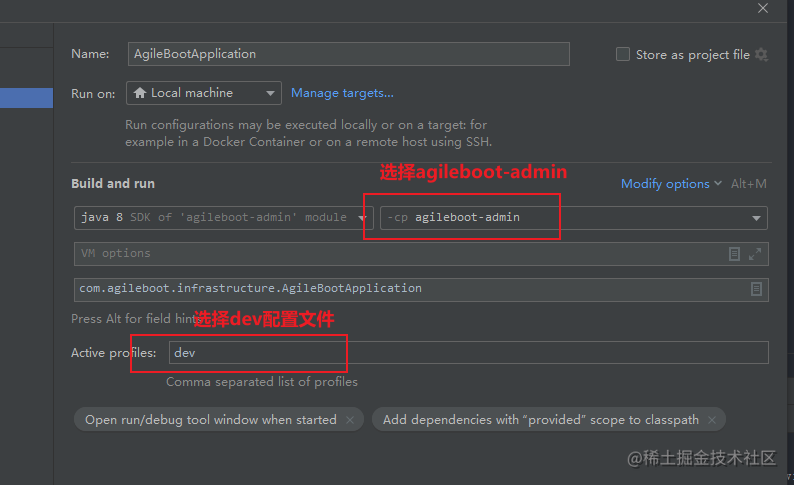The height and width of the screenshot is (485, 794).
Task: Click the Name field containing AgileBootApplication
Action: 348,54
